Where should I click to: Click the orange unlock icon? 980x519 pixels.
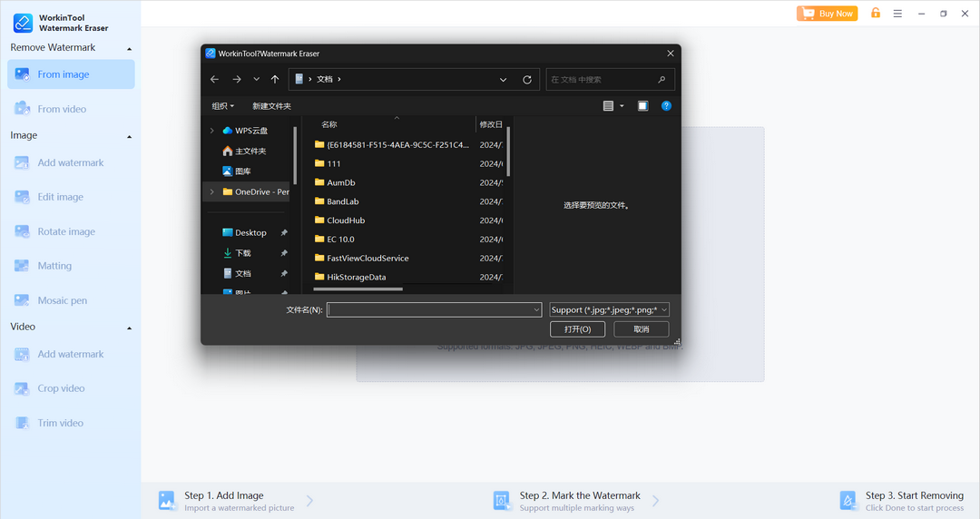[x=876, y=13]
